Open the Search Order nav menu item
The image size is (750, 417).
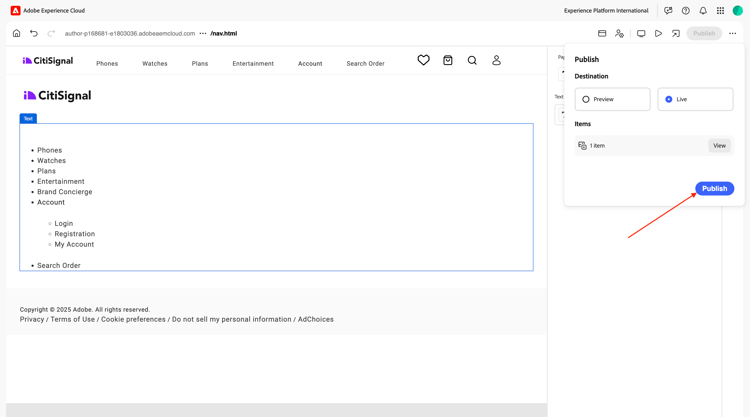coord(365,64)
